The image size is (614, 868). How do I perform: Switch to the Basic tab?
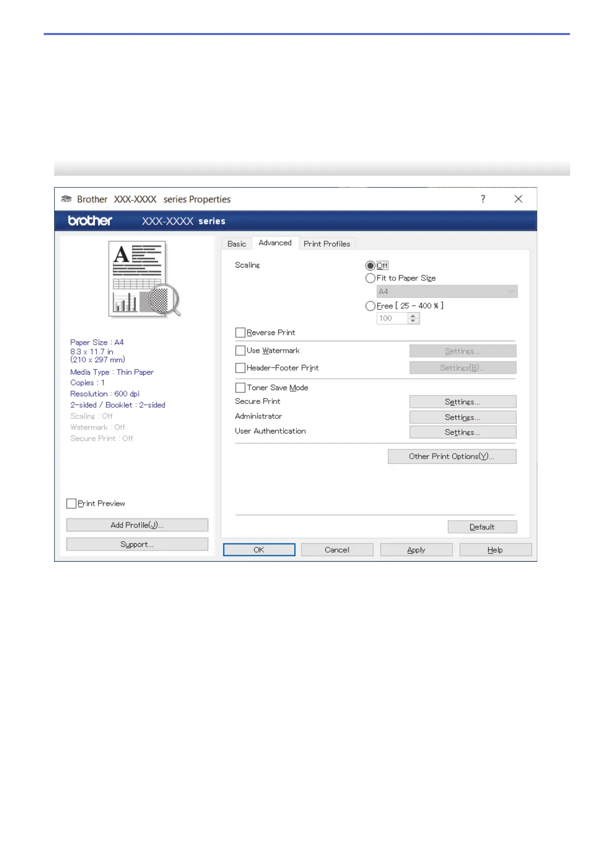[237, 244]
